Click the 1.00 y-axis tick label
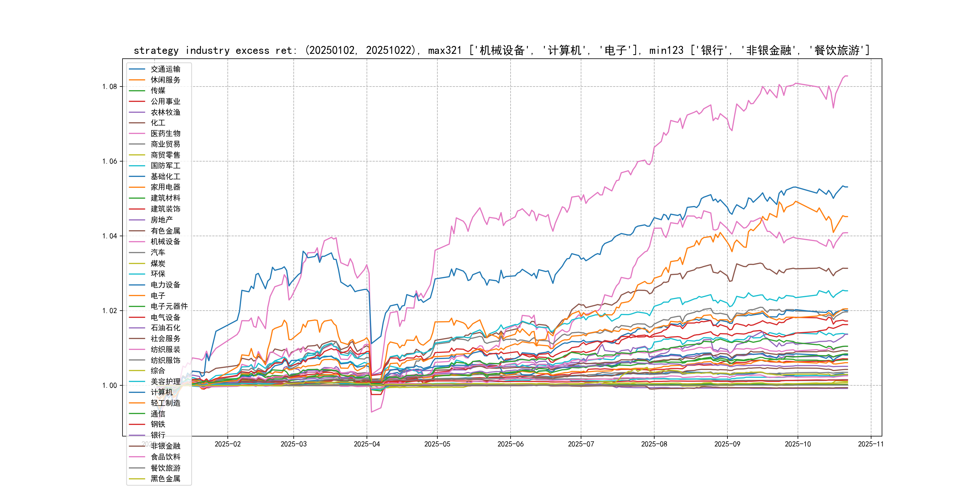 [109, 386]
